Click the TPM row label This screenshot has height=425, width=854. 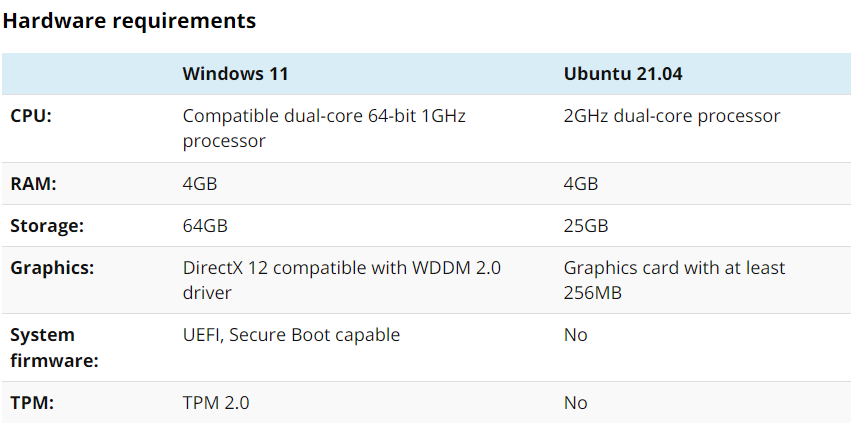tap(32, 403)
